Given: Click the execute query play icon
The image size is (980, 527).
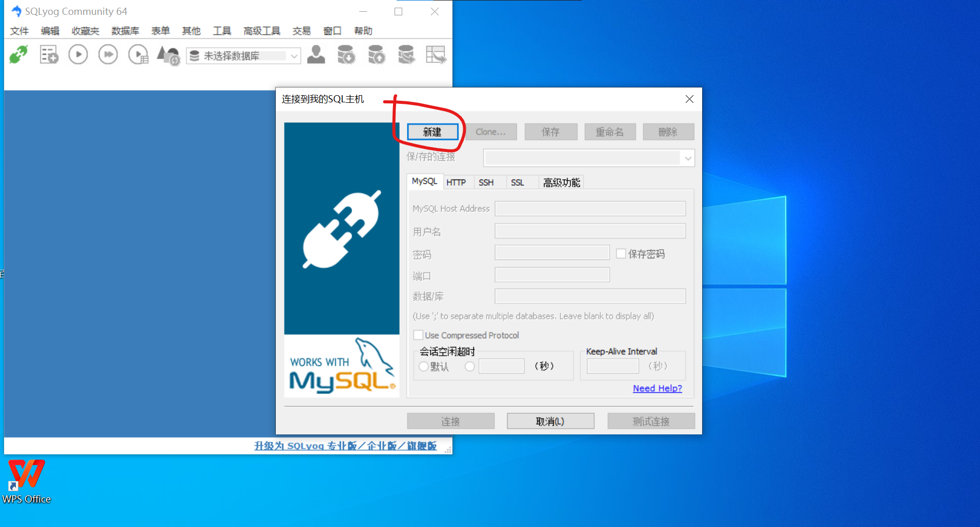Looking at the screenshot, I should [78, 55].
